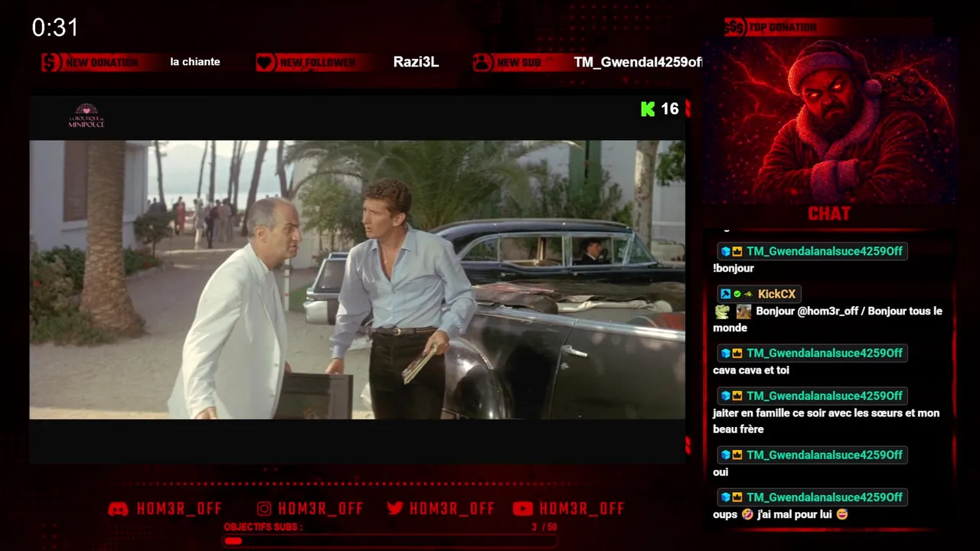The width and height of the screenshot is (980, 551).
Task: Click the movie video frame
Action: 358,279
